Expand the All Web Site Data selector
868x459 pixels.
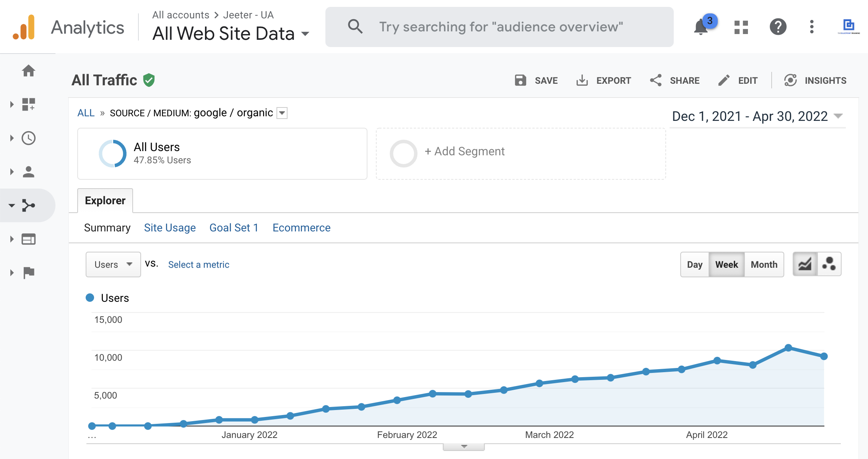[x=231, y=34]
